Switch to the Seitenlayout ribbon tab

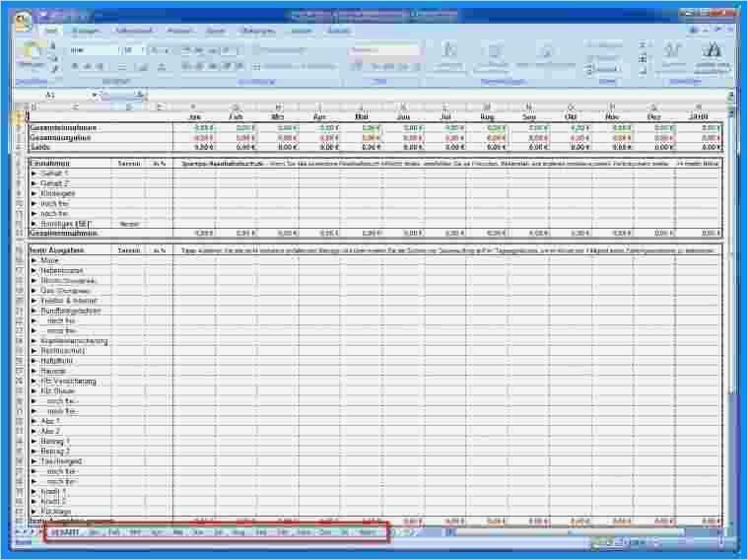point(134,31)
